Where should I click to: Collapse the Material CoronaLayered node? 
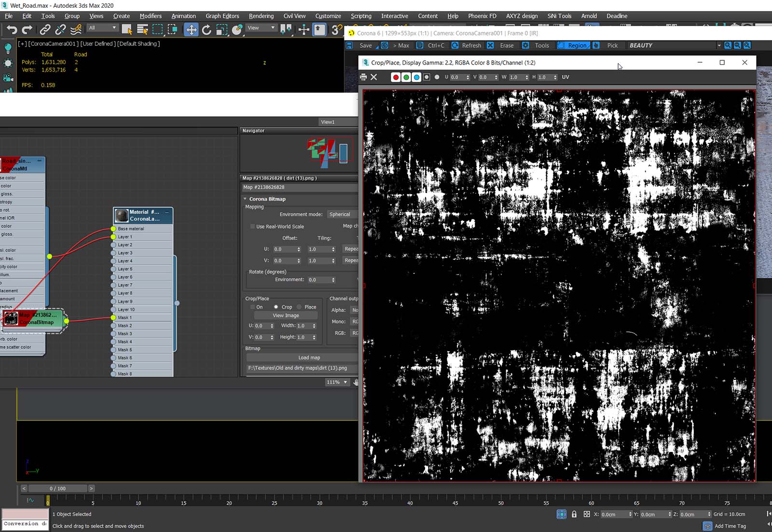point(167,212)
